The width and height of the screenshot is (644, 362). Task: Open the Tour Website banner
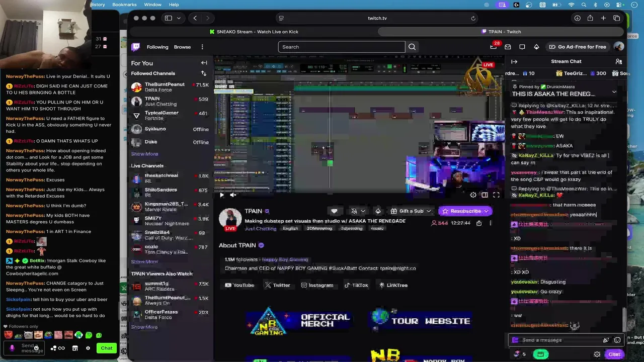coord(422,321)
